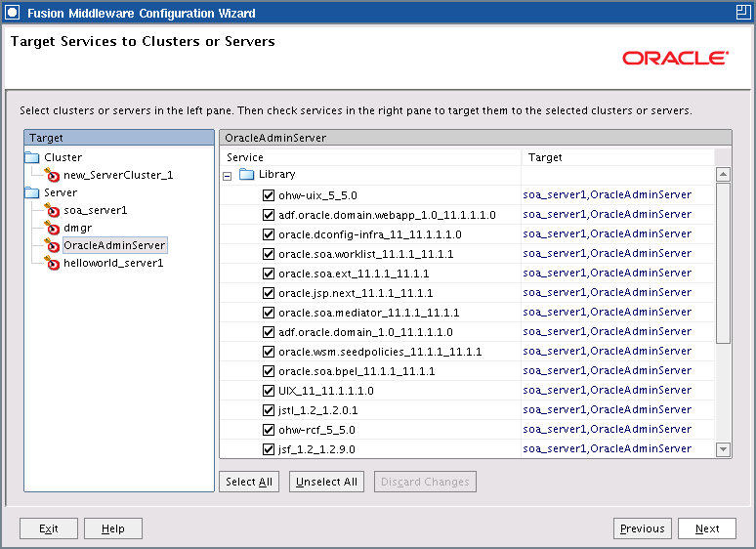The image size is (756, 549).
Task: Click the new_ServerCluster_1 target icon
Action: click(x=52, y=175)
